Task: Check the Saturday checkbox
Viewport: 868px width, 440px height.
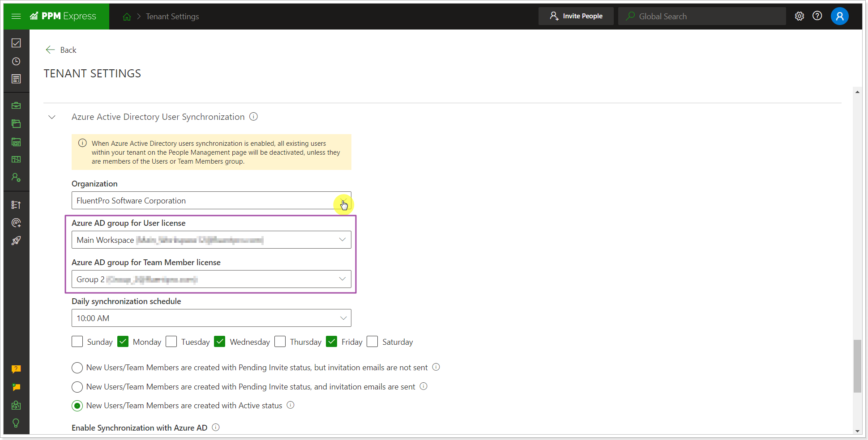Action: 372,342
